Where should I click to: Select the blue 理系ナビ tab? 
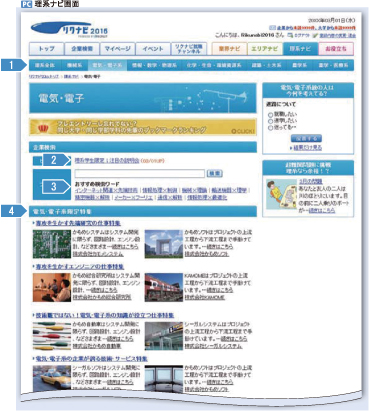click(300, 49)
